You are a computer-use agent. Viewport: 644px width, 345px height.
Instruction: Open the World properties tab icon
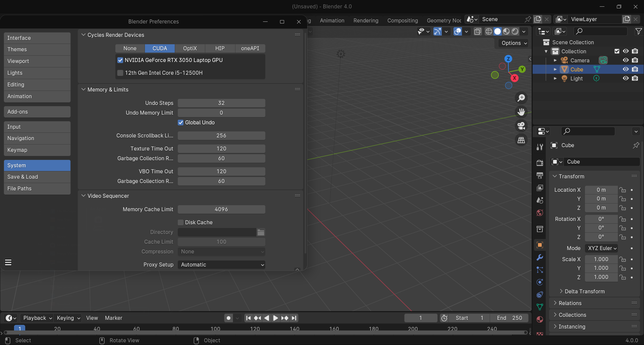tap(540, 213)
